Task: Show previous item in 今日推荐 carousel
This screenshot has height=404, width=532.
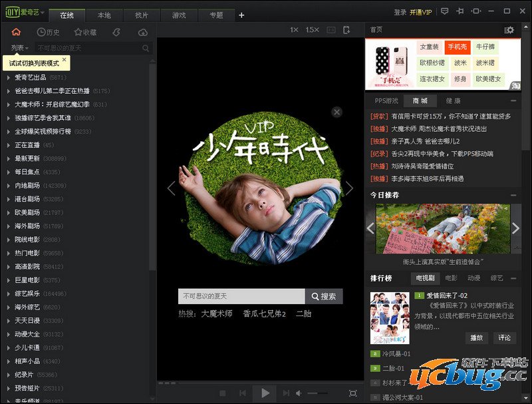Action: [370, 228]
